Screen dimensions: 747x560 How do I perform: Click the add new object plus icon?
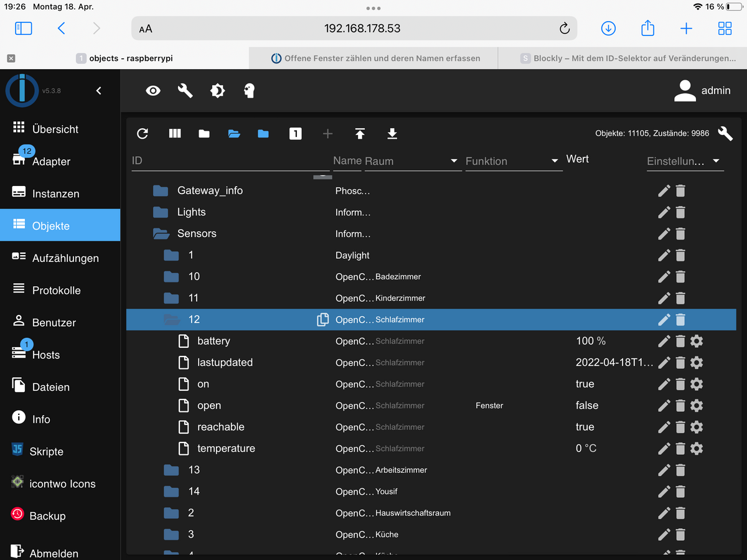327,133
